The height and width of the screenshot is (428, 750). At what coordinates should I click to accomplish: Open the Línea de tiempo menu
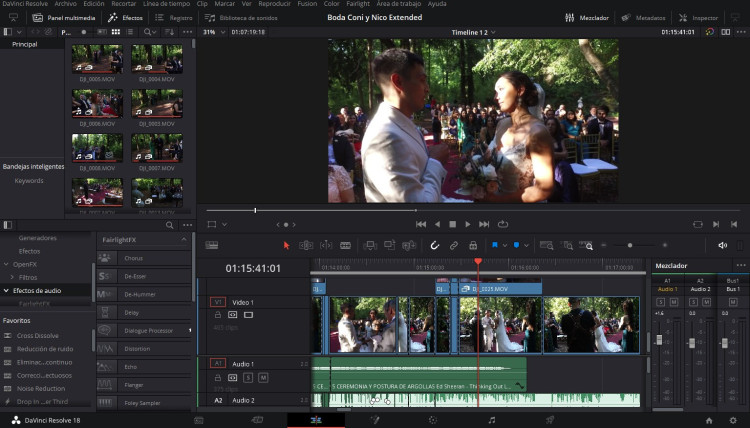click(166, 3)
